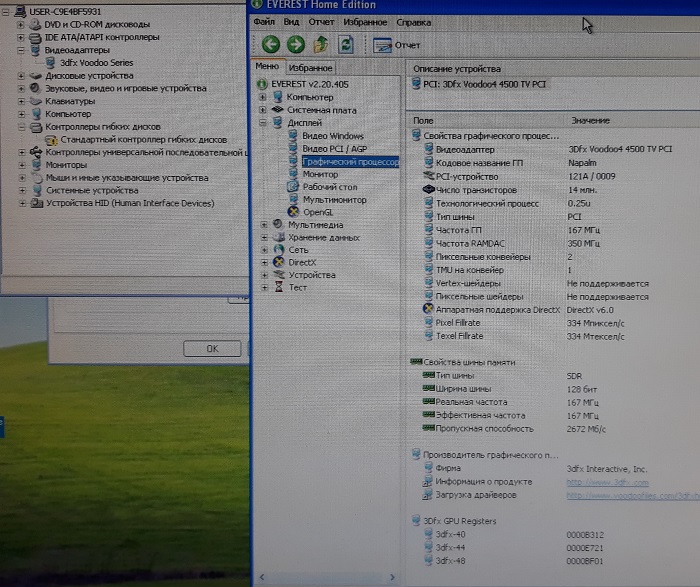
Task: Select 3dfx Voodoo Series in Device Manager
Action: 96,62
